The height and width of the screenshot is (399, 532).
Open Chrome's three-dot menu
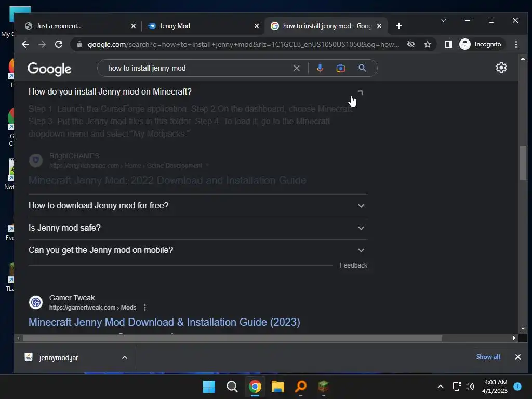[516, 44]
